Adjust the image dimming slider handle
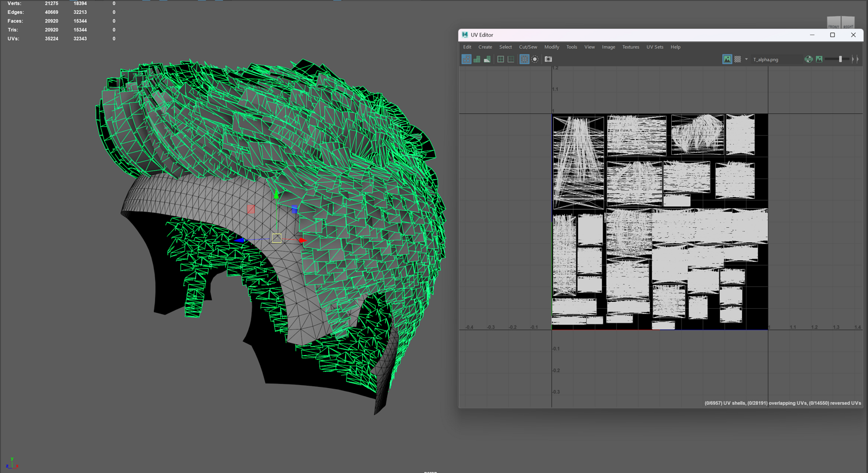This screenshot has height=473, width=868. [x=840, y=59]
